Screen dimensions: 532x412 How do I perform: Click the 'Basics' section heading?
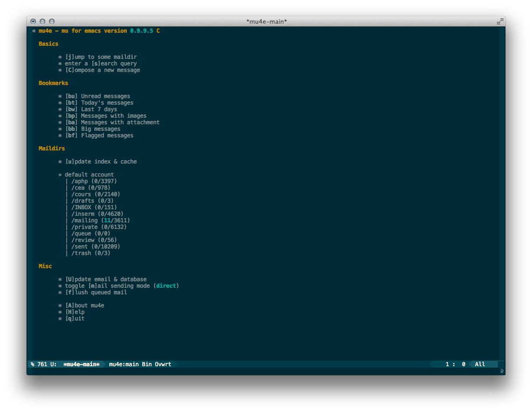coord(49,44)
